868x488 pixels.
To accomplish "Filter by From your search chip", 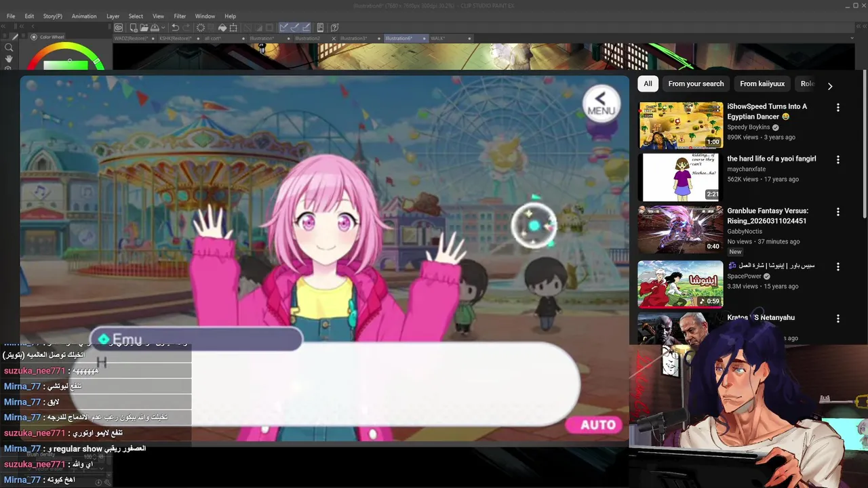I will [696, 84].
